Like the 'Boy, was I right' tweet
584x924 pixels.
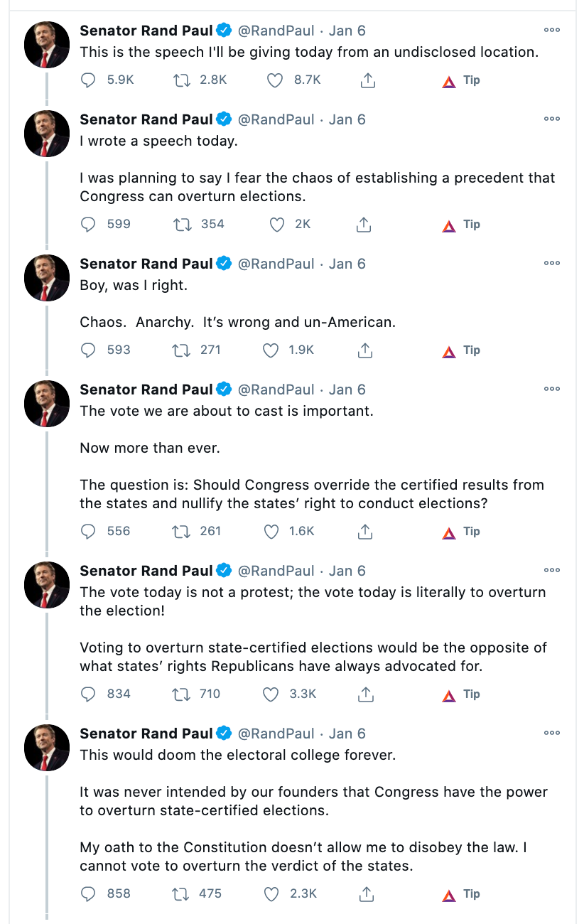pyautogui.click(x=271, y=350)
